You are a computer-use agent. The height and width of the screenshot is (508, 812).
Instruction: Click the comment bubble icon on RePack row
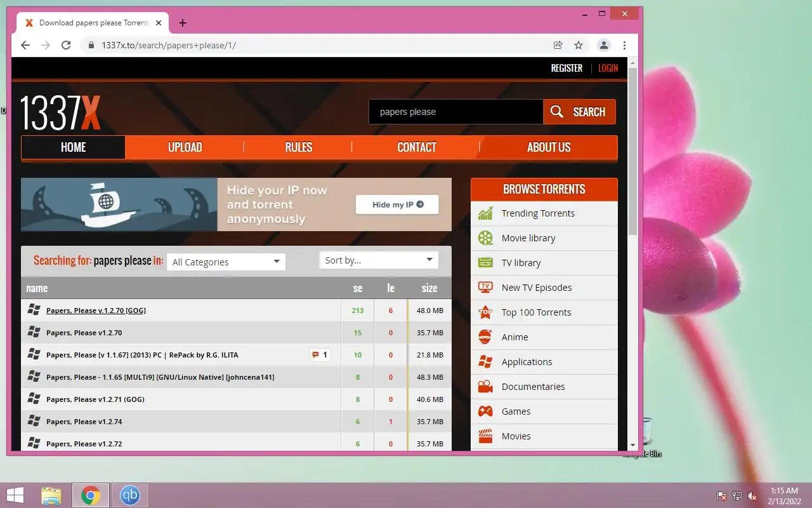click(x=315, y=355)
